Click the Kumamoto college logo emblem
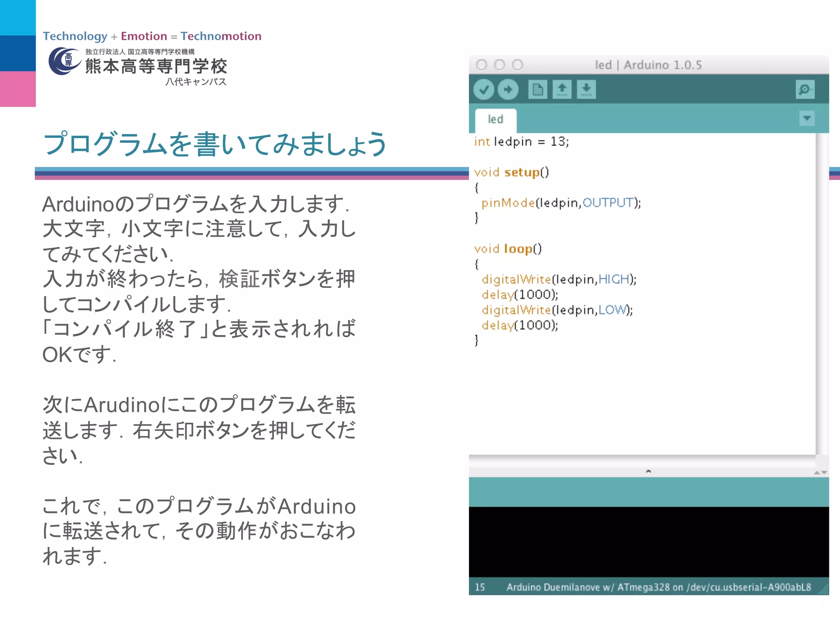Viewport: 840px width, 630px height. (x=64, y=62)
